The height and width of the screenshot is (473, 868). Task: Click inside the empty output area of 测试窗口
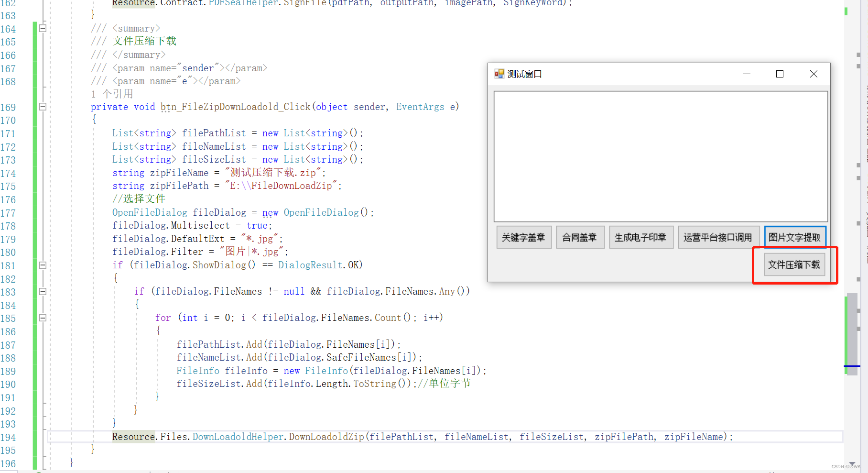[x=660, y=155]
